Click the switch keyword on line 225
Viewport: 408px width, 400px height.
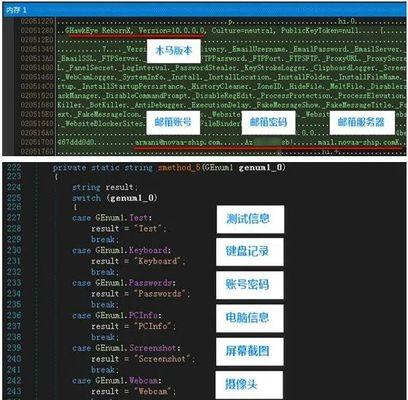(86, 198)
